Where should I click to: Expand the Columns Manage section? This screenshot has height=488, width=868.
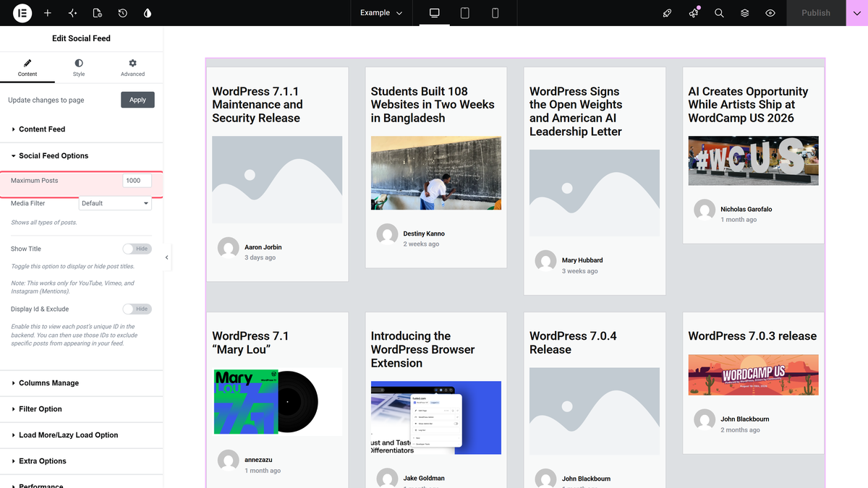(82, 383)
